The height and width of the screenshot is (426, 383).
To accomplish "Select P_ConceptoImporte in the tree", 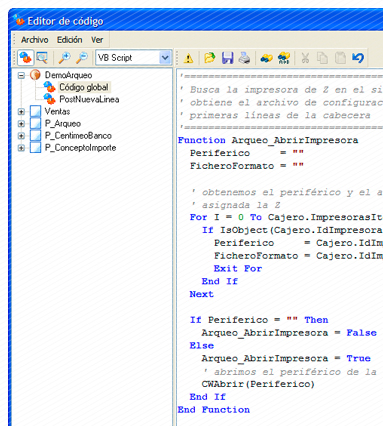I will click(80, 148).
